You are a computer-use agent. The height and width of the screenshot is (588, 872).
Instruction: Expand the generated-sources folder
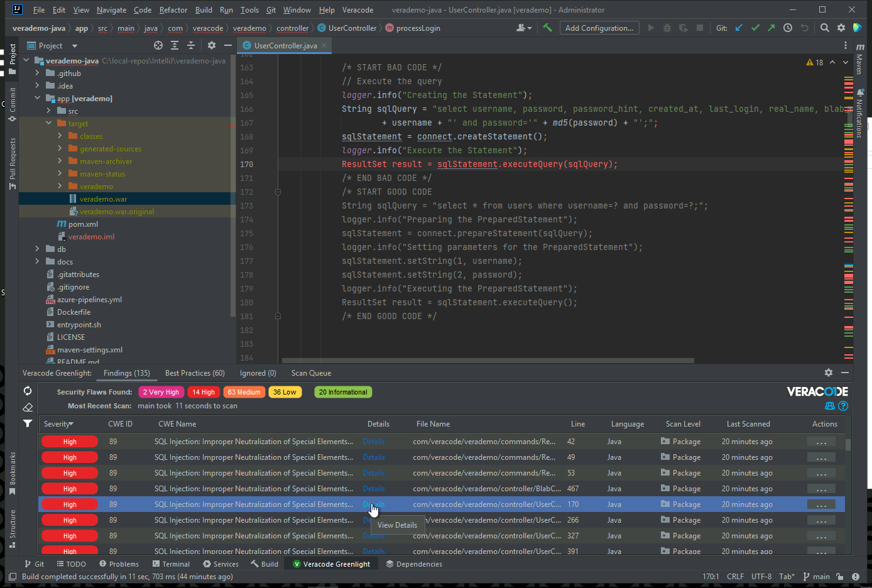pos(60,148)
